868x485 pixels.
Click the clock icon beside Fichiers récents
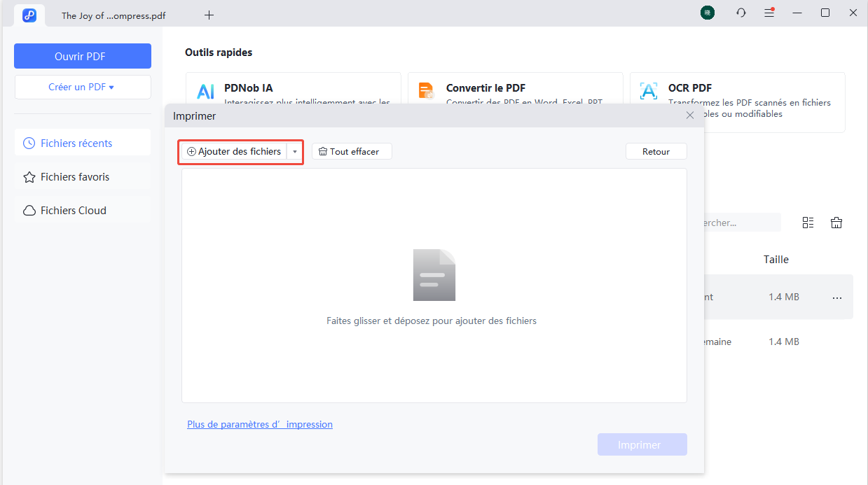tap(29, 142)
